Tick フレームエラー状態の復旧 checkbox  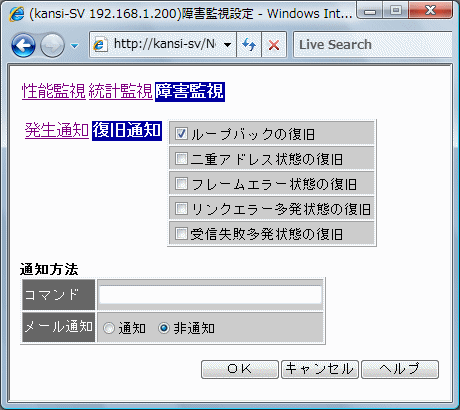[x=181, y=183]
